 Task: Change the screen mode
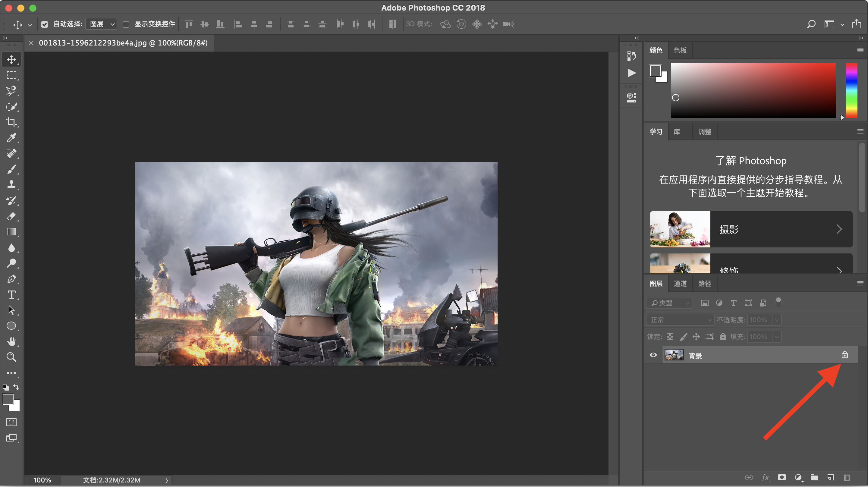click(x=11, y=438)
